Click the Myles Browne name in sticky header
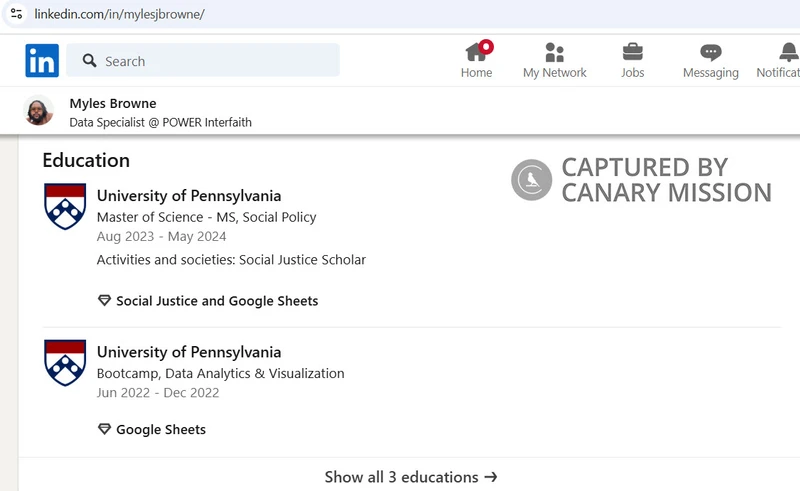This screenshot has height=491, width=800. pos(113,103)
